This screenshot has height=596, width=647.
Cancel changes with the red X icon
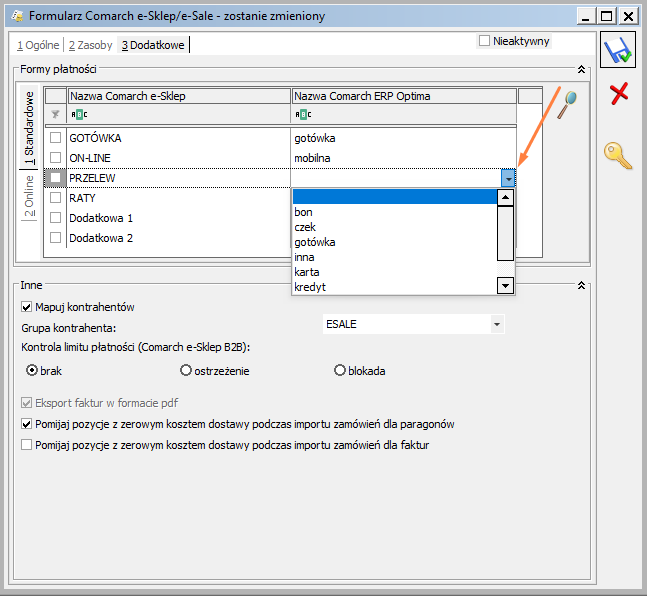coord(619,94)
